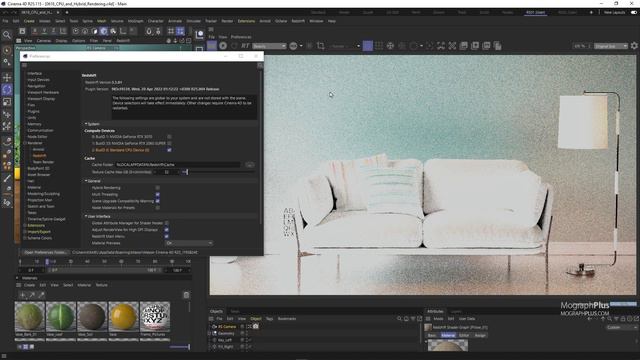Toggle NVIDIA GeForce RTX 2080 SUPER checkbox
640x360 pixels.
click(x=169, y=143)
